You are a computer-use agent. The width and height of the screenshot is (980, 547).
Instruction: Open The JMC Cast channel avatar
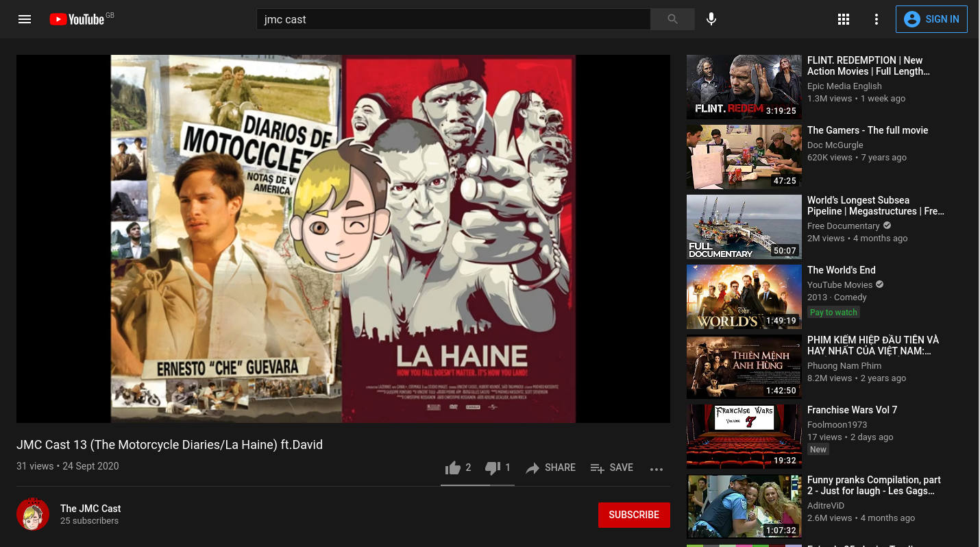pyautogui.click(x=33, y=514)
